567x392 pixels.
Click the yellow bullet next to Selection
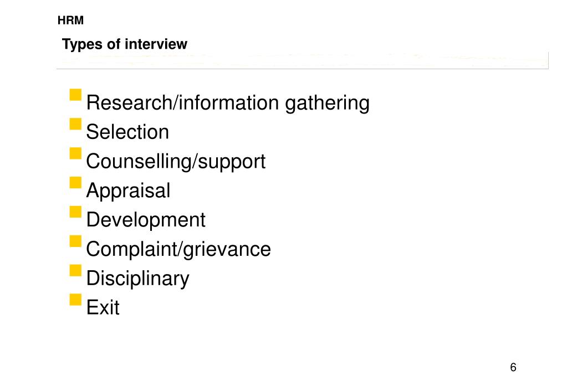tap(75, 123)
